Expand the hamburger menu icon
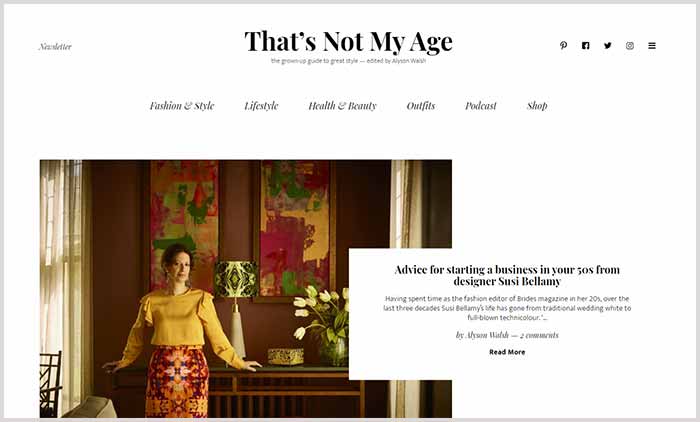700x422 pixels. point(652,46)
